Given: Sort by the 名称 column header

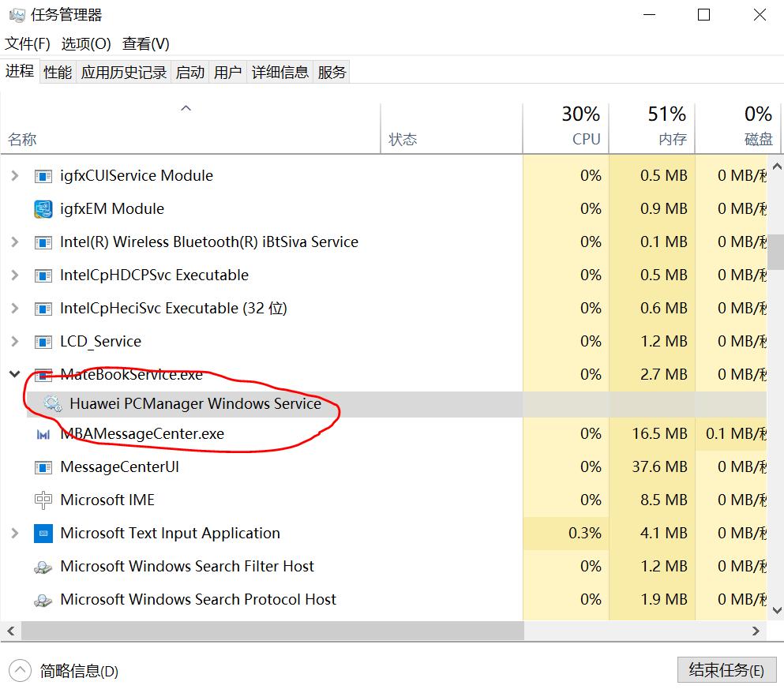Looking at the screenshot, I should tap(190, 129).
